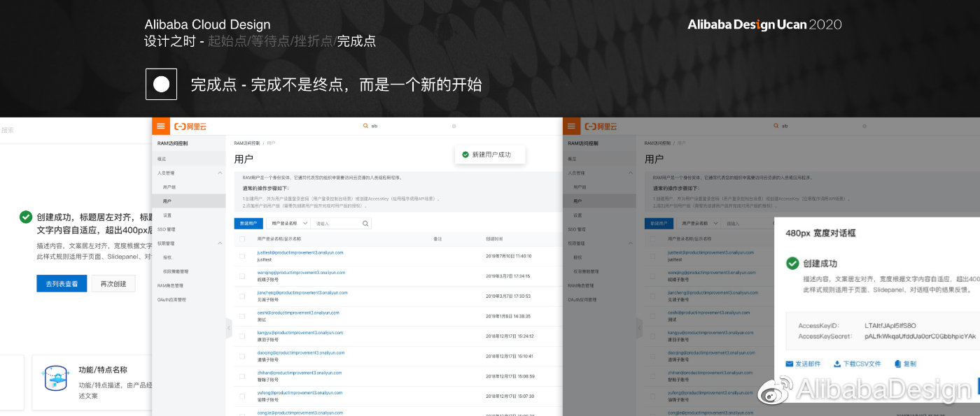Check wanqing row checkbox in middle console
This screenshot has height=416, width=980.
click(242, 276)
